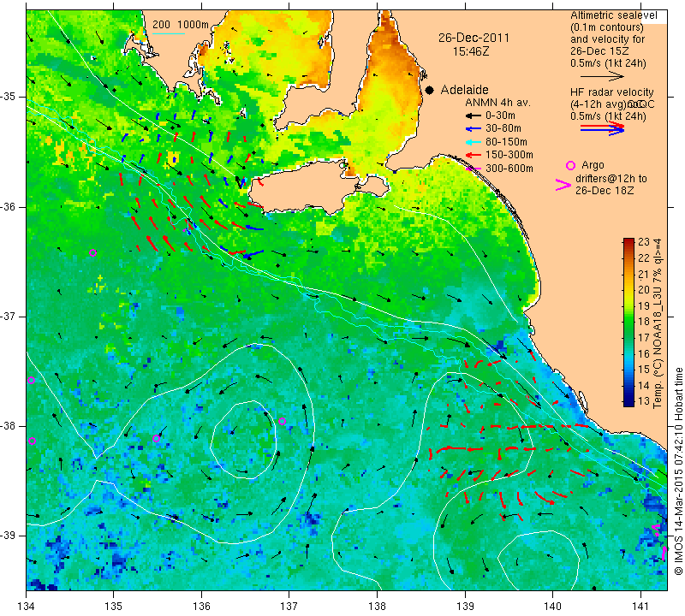Click the '30-80m' legend label
The height and width of the screenshot is (616, 685).
click(x=503, y=129)
